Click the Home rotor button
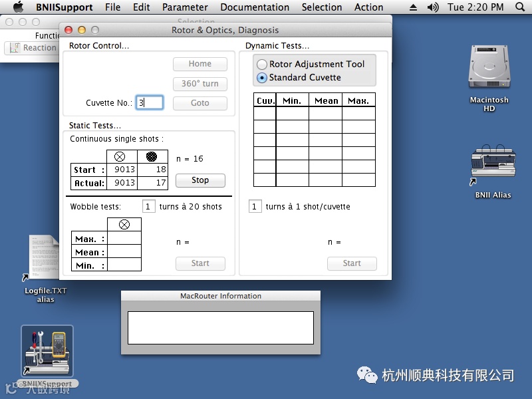Viewport: 532px width, 399px height. [200, 64]
